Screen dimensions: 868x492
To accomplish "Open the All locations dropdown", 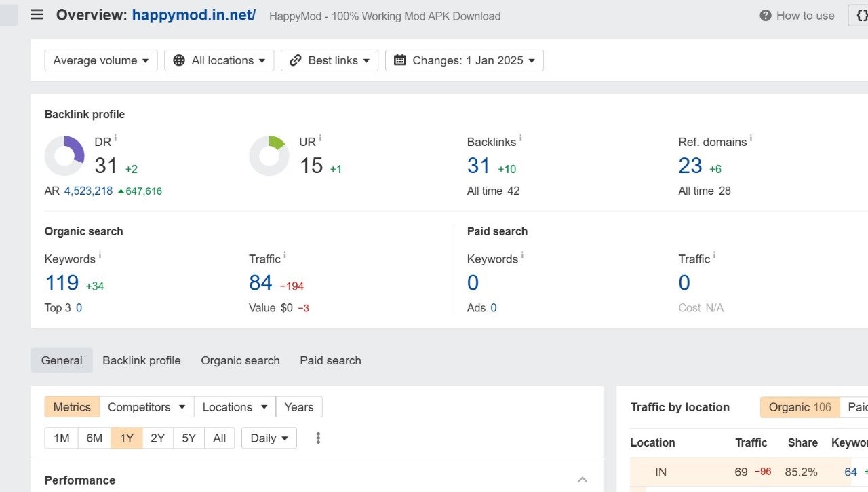I will pyautogui.click(x=219, y=60).
